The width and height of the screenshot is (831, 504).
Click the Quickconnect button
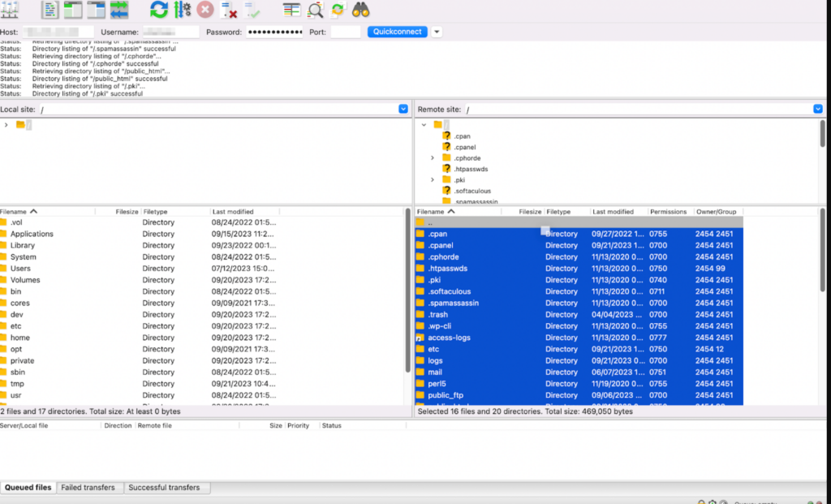(x=398, y=32)
